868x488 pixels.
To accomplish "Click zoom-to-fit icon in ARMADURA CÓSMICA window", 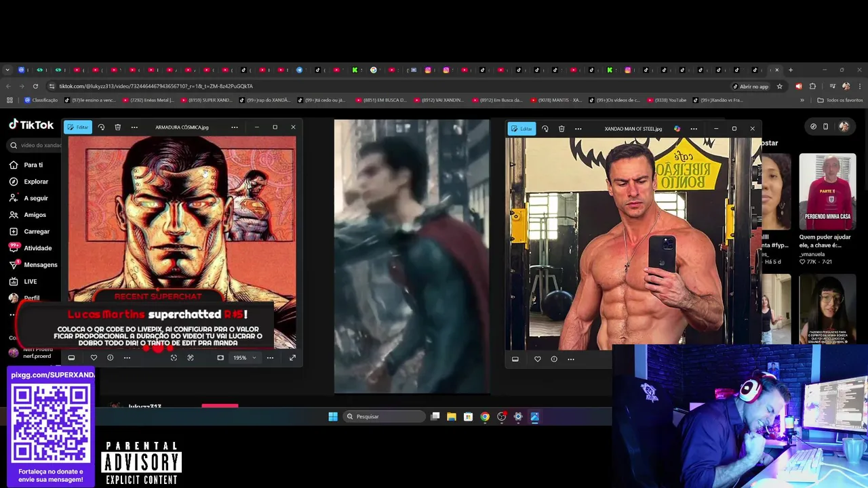I will pos(174,358).
